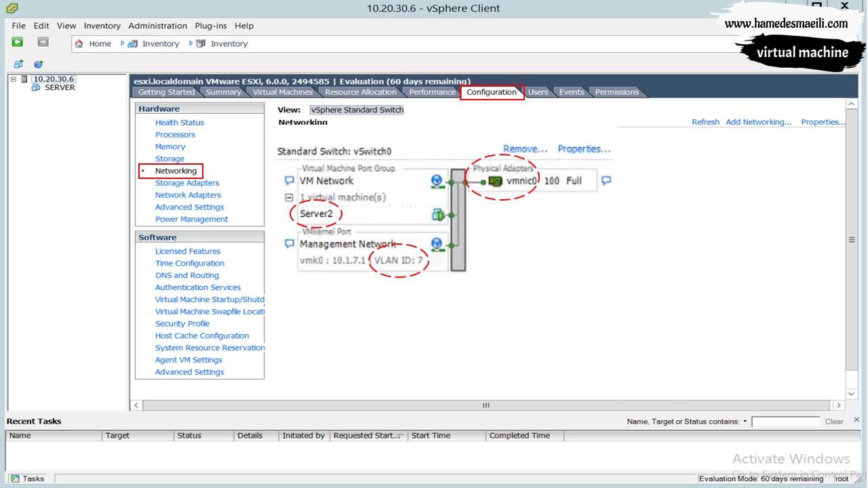Viewport: 868px width, 488px height.
Task: Switch to the Performance tab
Action: [x=432, y=92]
